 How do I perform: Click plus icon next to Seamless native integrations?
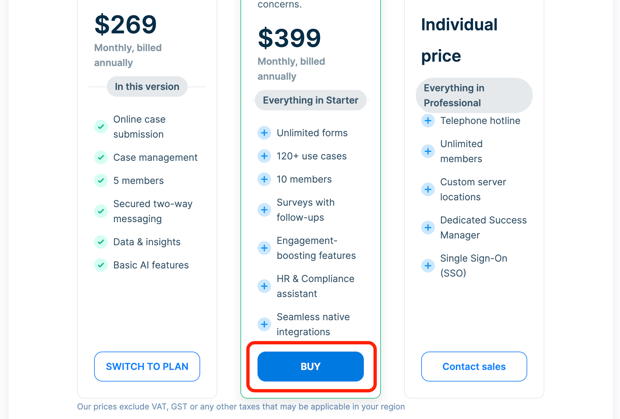[264, 324]
